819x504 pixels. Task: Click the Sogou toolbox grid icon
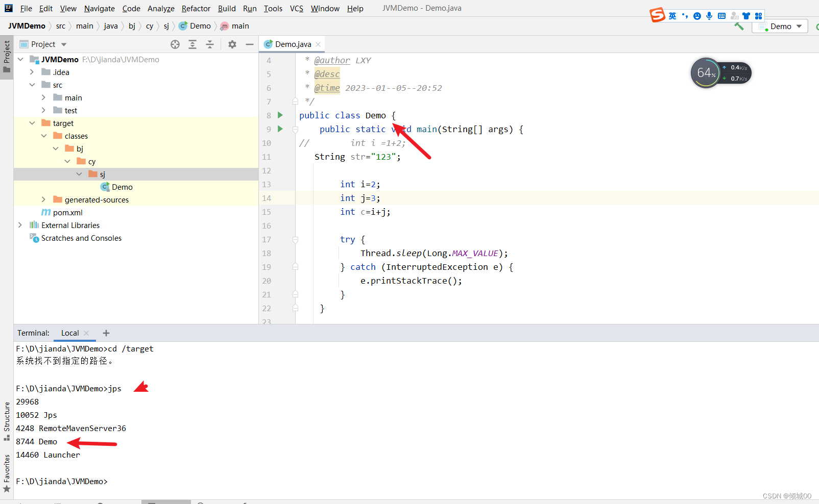759,16
